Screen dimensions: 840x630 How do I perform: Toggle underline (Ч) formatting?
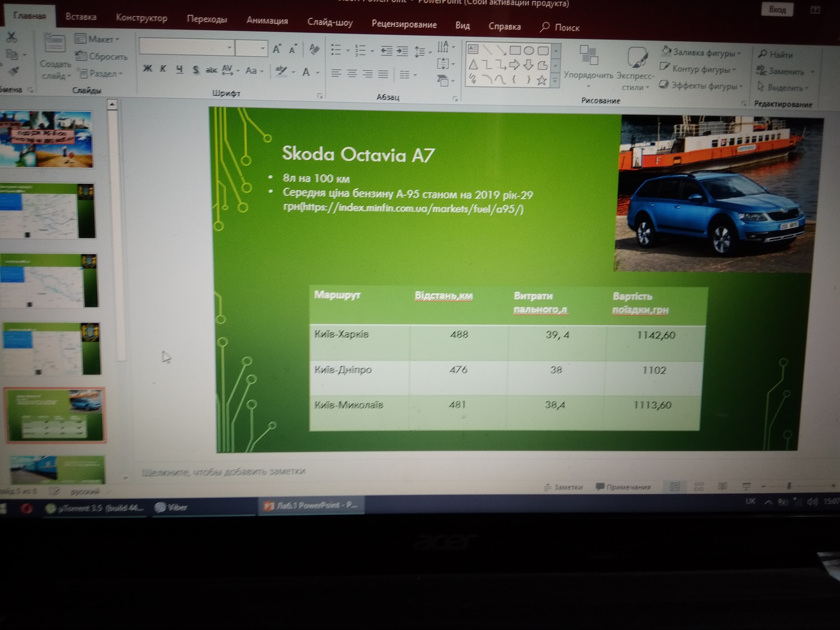click(180, 69)
